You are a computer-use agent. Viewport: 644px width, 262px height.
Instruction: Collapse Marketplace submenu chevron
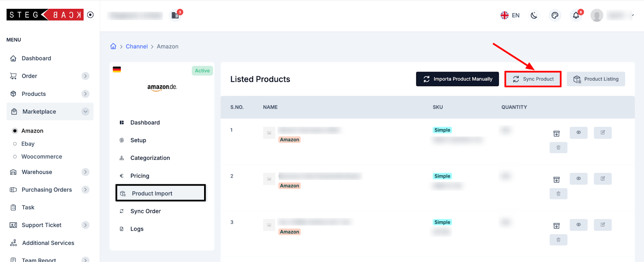85,111
